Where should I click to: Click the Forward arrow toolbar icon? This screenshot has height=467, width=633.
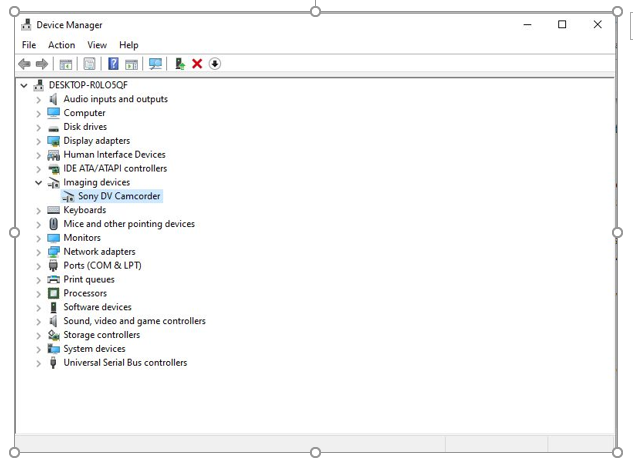[42, 64]
